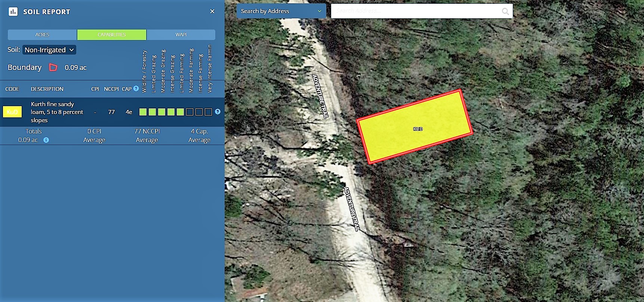Screen dimensions: 644x302
Task: Click the Wildlife / Forestry capability square
Action: click(x=143, y=112)
